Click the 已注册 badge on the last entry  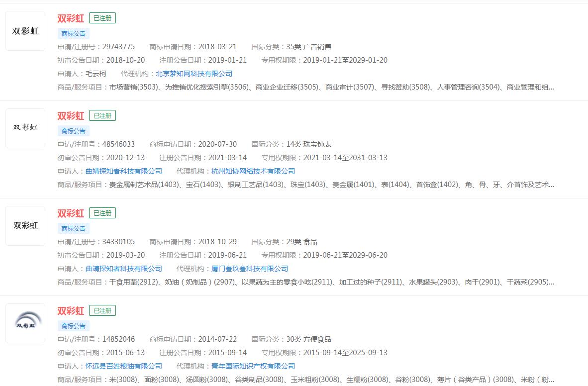point(102,310)
